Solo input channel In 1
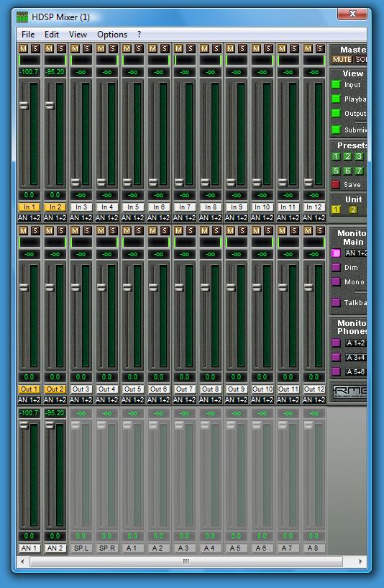Viewport: 384px width, 588px height. (35, 48)
